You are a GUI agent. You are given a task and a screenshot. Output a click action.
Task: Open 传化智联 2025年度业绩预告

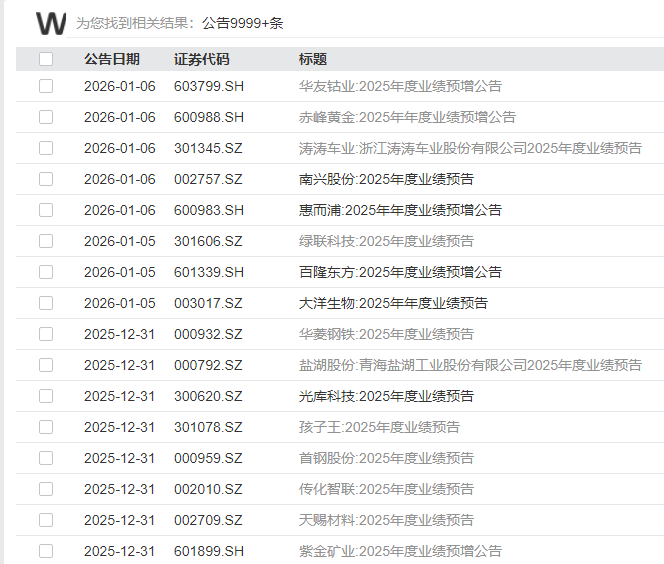(386, 489)
